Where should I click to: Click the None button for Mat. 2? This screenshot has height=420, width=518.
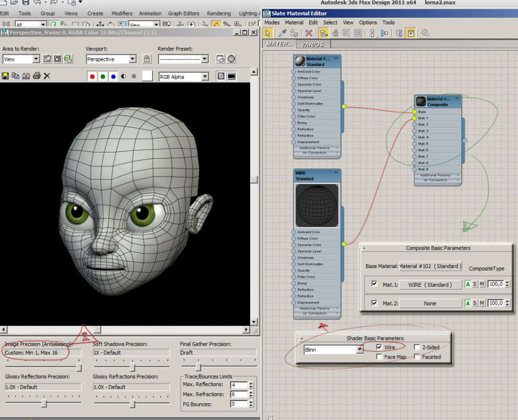tap(430, 303)
